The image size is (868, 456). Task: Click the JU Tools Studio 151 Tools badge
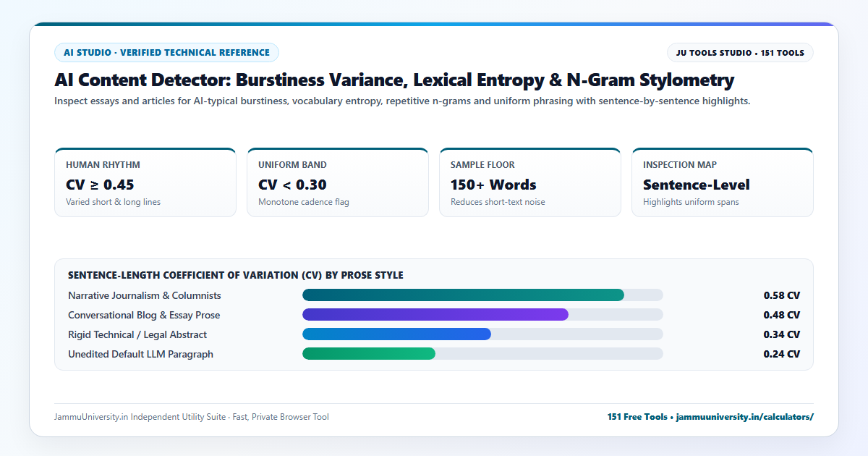click(x=740, y=52)
